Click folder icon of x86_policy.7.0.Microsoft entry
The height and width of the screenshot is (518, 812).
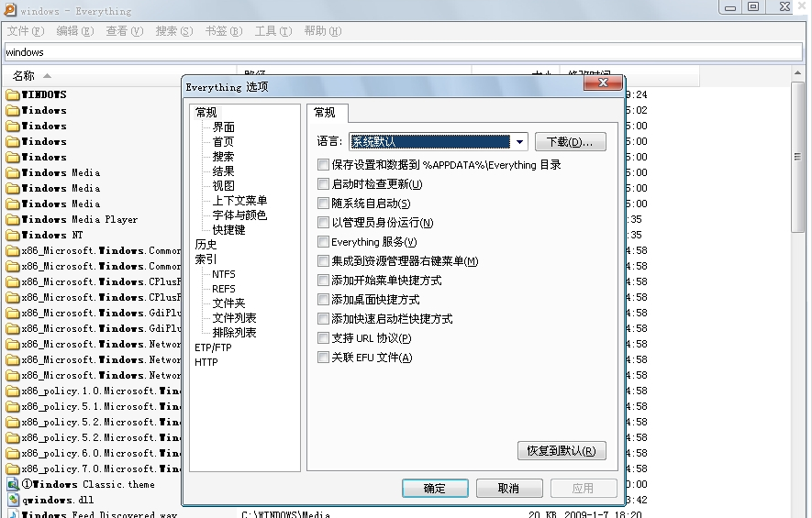(13, 468)
